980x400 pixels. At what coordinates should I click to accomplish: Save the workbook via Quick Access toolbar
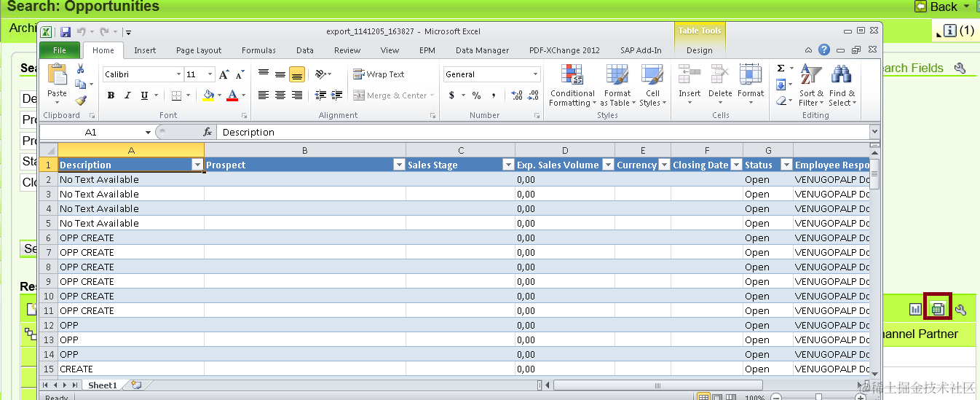(66, 32)
